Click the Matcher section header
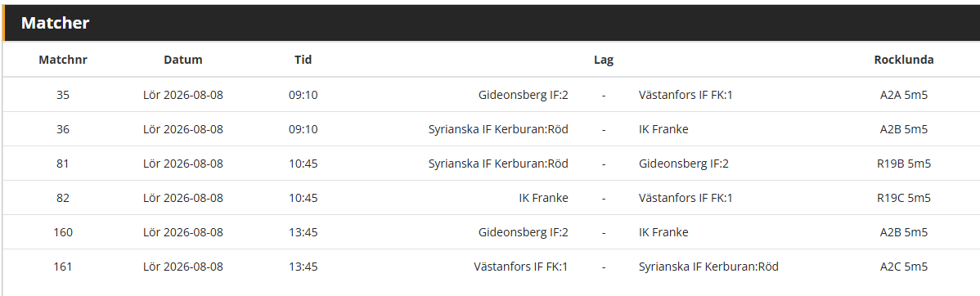 coord(56,23)
